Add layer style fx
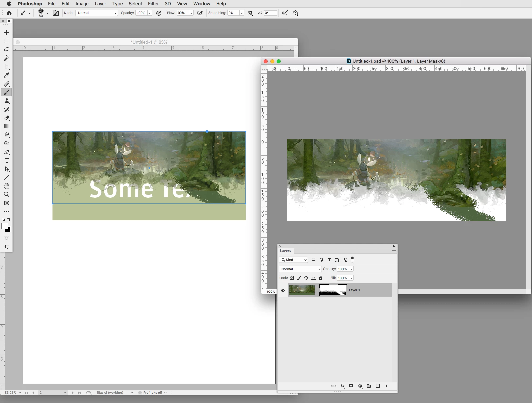This screenshot has width=532, height=403. (x=342, y=386)
